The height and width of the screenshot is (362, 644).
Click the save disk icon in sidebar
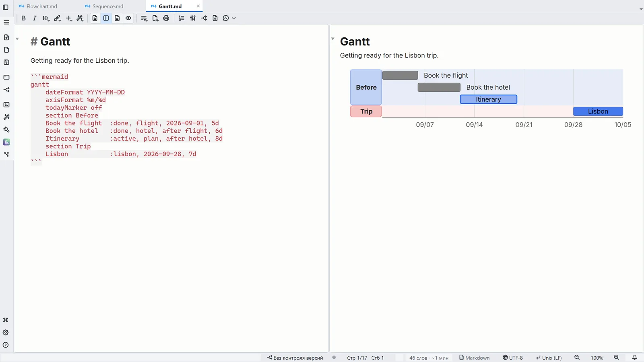[6, 62]
